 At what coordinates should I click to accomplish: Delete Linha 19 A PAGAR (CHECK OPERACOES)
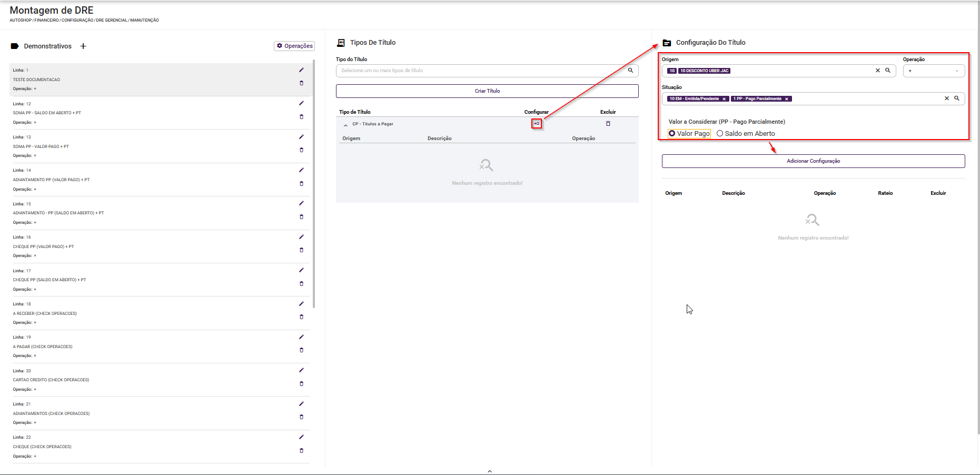(x=301, y=350)
